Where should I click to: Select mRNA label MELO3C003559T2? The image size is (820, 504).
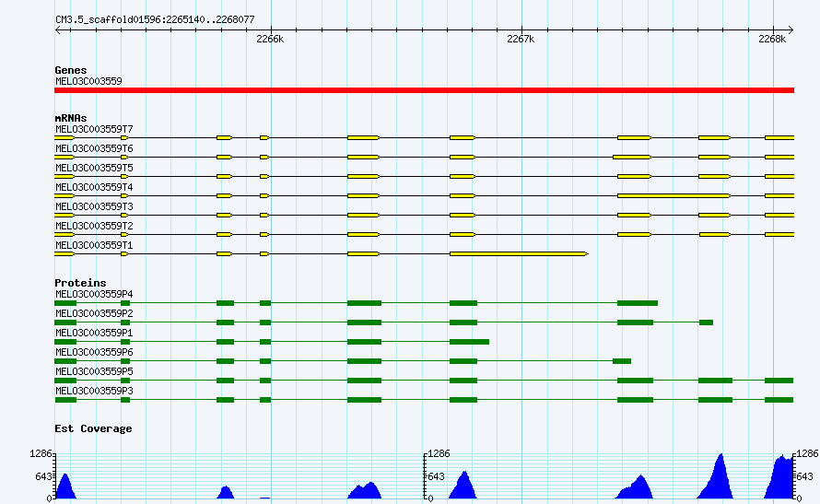(x=94, y=226)
